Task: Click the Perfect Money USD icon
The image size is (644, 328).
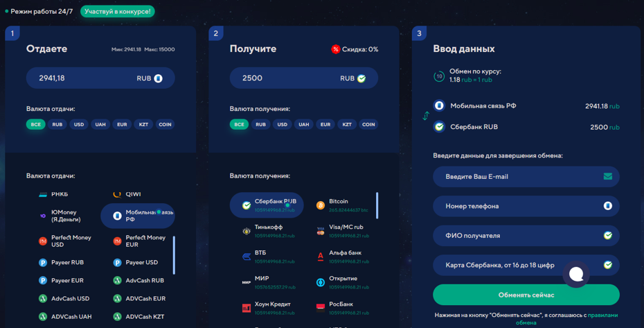Action: click(x=43, y=241)
